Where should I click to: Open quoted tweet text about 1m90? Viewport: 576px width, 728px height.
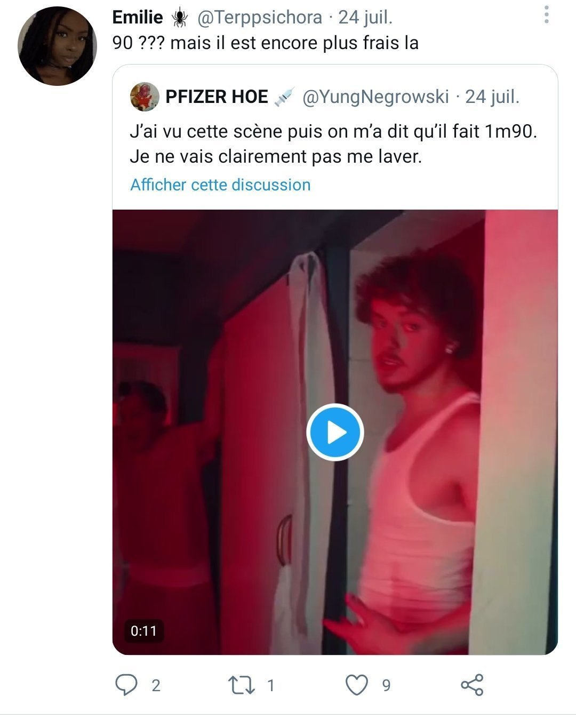[x=333, y=144]
